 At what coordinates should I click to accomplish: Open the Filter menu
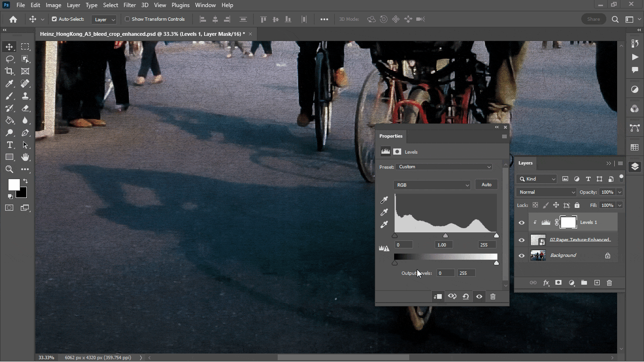(130, 5)
